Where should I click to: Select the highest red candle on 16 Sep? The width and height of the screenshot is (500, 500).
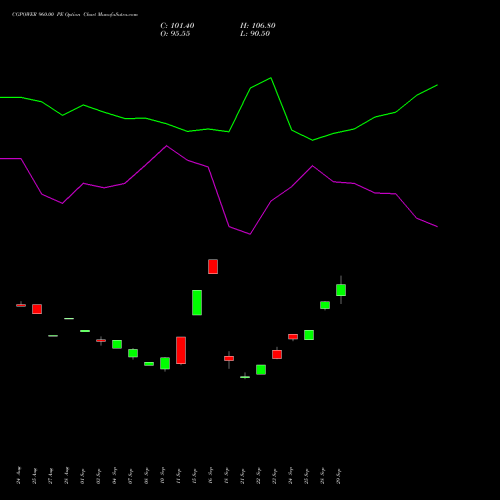click(x=213, y=267)
